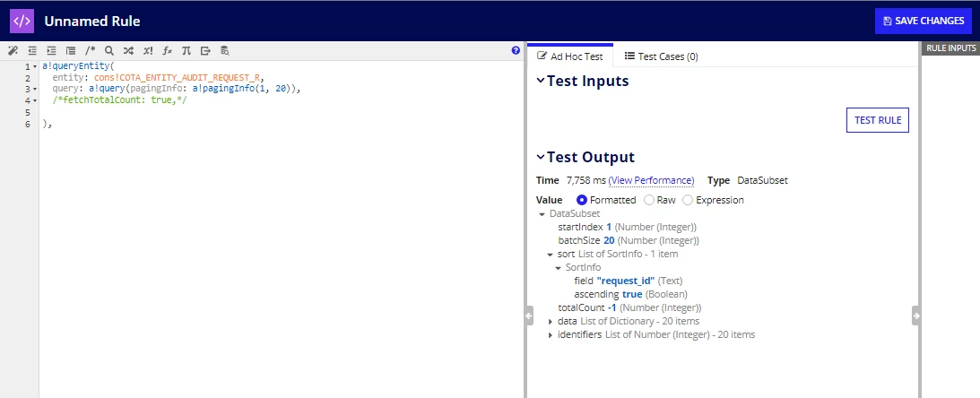The height and width of the screenshot is (398, 980).
Task: Click the indent icon in editor toolbar
Action: (51, 50)
